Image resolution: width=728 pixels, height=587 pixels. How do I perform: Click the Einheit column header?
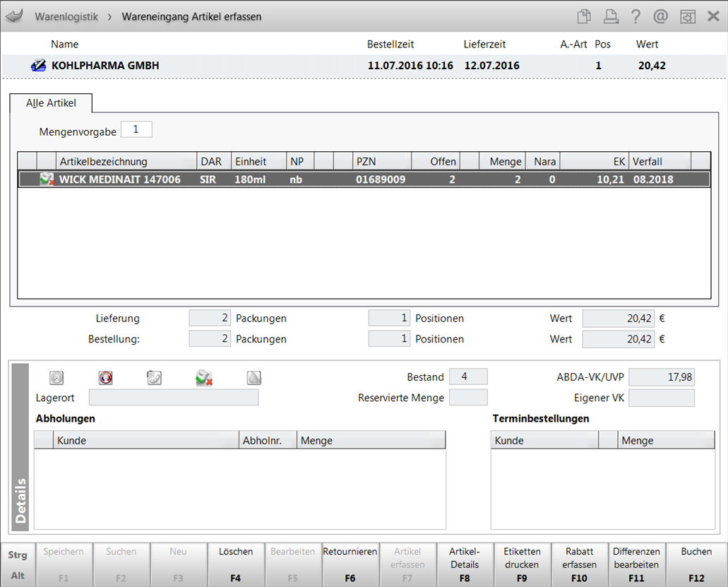(x=258, y=162)
